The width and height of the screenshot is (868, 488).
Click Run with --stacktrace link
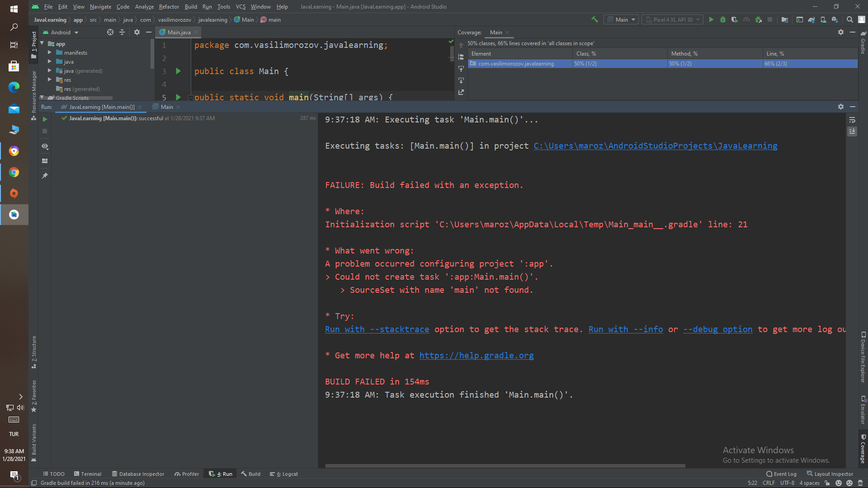[377, 329]
